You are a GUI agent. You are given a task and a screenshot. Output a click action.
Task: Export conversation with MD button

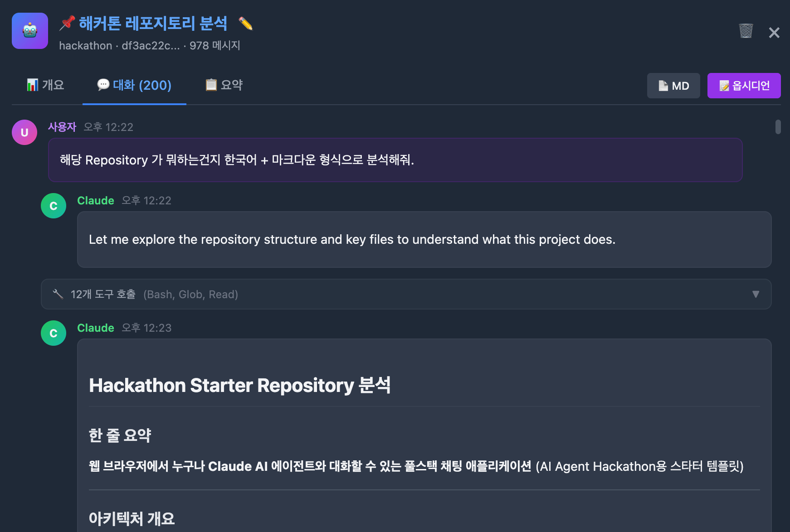(673, 86)
